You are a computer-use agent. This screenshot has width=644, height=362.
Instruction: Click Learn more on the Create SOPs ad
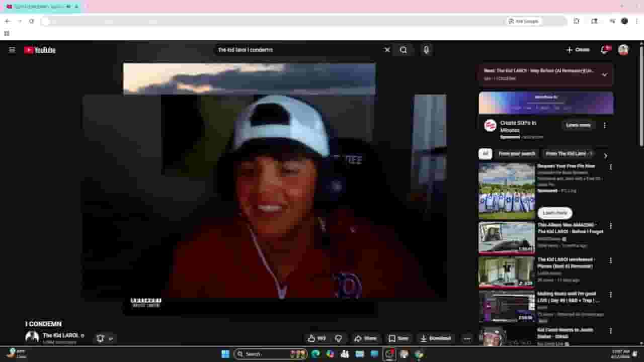[x=578, y=125]
